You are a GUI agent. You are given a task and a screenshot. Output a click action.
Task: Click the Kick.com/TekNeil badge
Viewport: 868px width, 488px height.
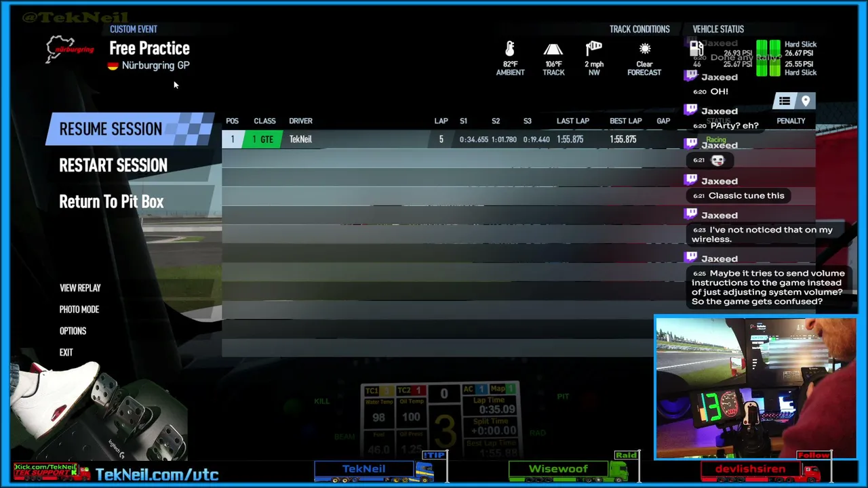(52, 470)
